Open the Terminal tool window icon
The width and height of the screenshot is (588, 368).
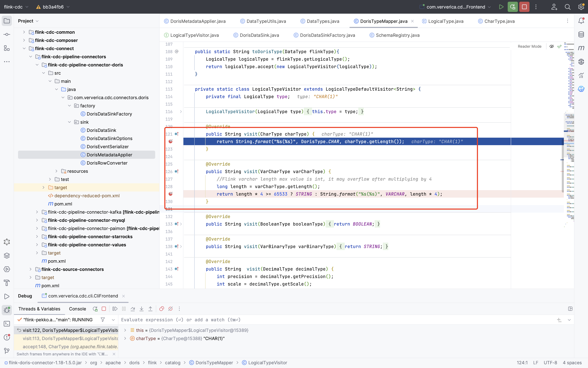tap(7, 324)
